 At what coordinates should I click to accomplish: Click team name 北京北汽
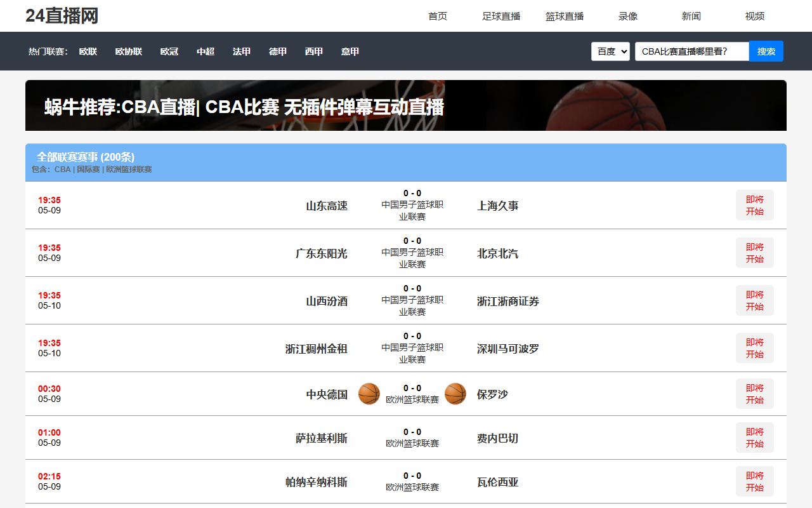(x=498, y=253)
